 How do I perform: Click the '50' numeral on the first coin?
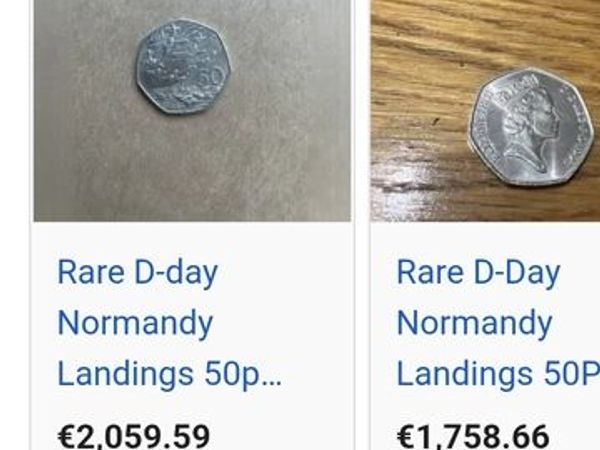[x=212, y=77]
